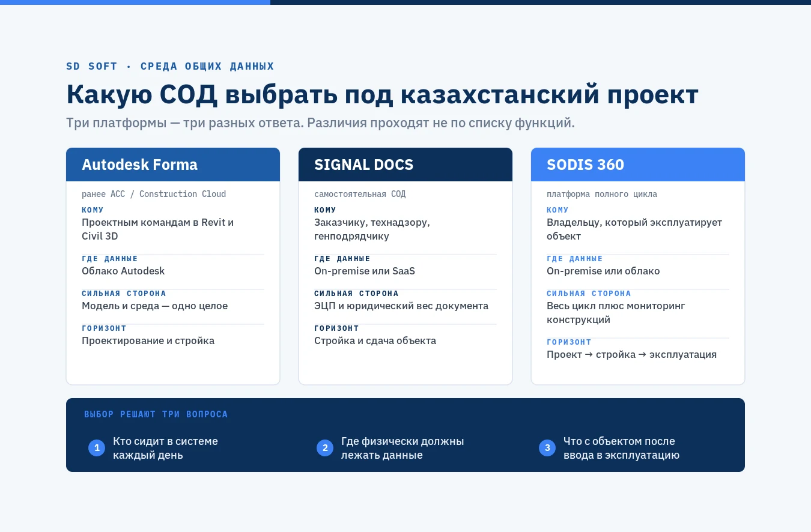The width and height of the screenshot is (811, 532).
Task: Click 'КОМУ' label in Autodesk Forma card
Action: tap(93, 210)
